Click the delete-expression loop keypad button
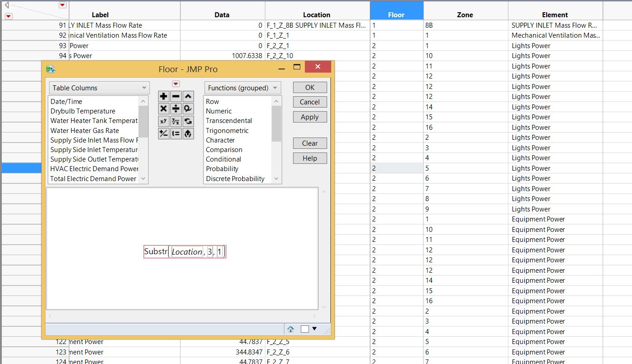The width and height of the screenshot is (632, 364). 188,108
